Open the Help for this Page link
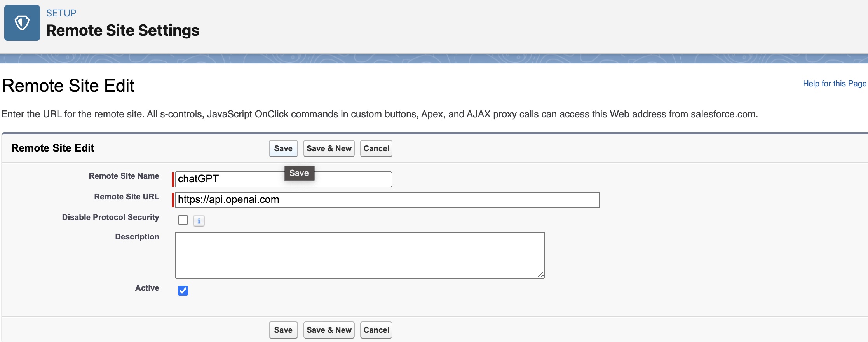 (x=835, y=84)
